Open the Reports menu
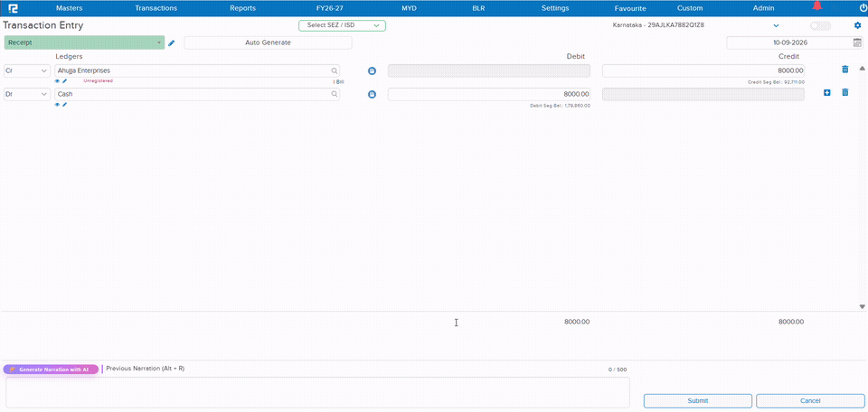 coord(243,8)
